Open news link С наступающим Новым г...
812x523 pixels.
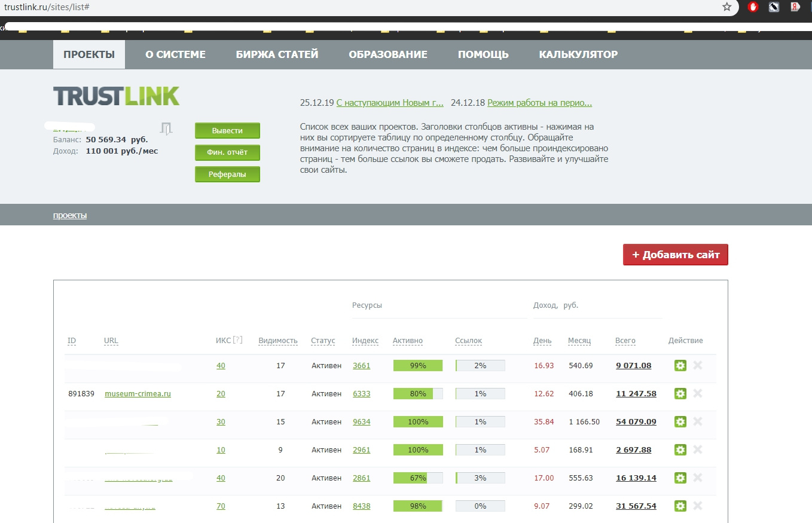(x=390, y=103)
